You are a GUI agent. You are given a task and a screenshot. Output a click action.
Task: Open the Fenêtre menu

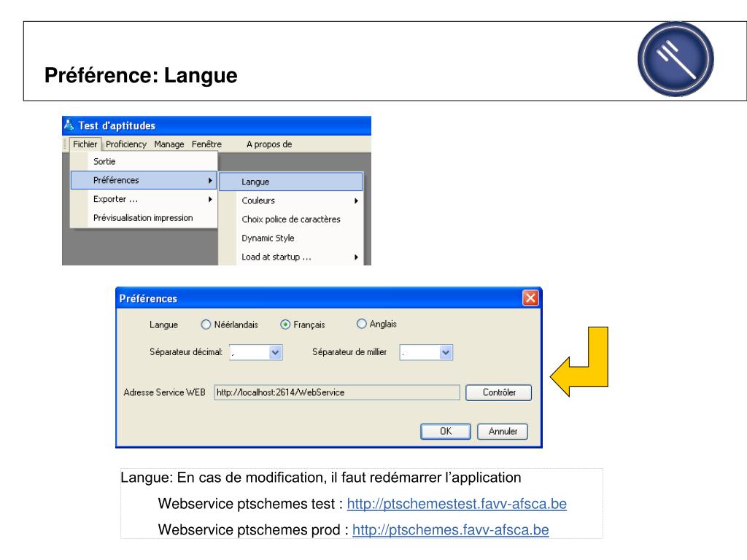(x=206, y=144)
